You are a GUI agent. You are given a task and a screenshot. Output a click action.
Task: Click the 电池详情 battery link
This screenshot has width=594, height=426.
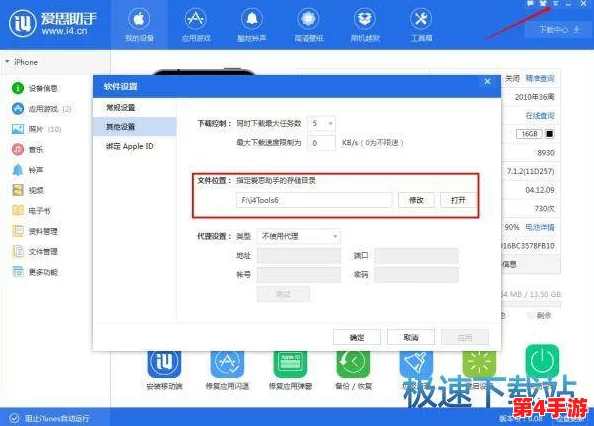tap(539, 227)
